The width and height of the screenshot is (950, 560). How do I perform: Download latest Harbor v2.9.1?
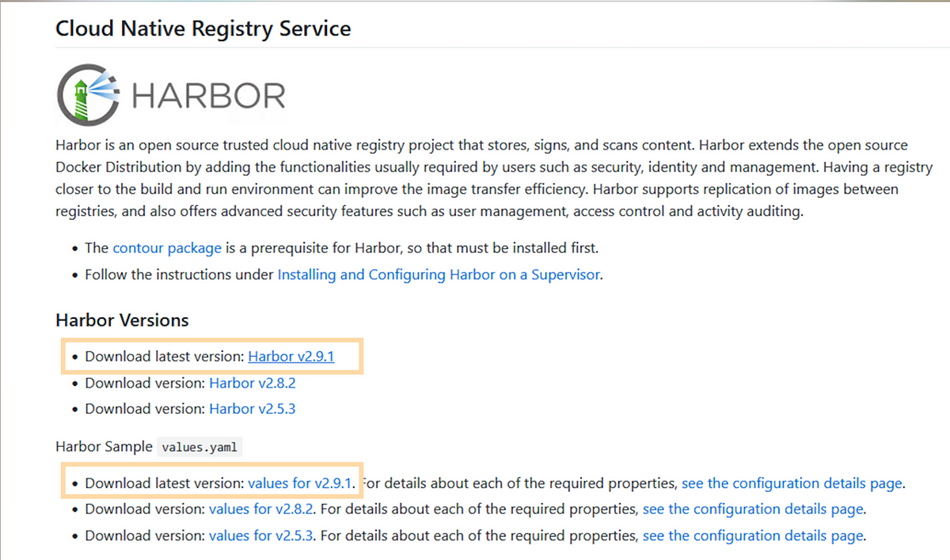[x=291, y=356]
